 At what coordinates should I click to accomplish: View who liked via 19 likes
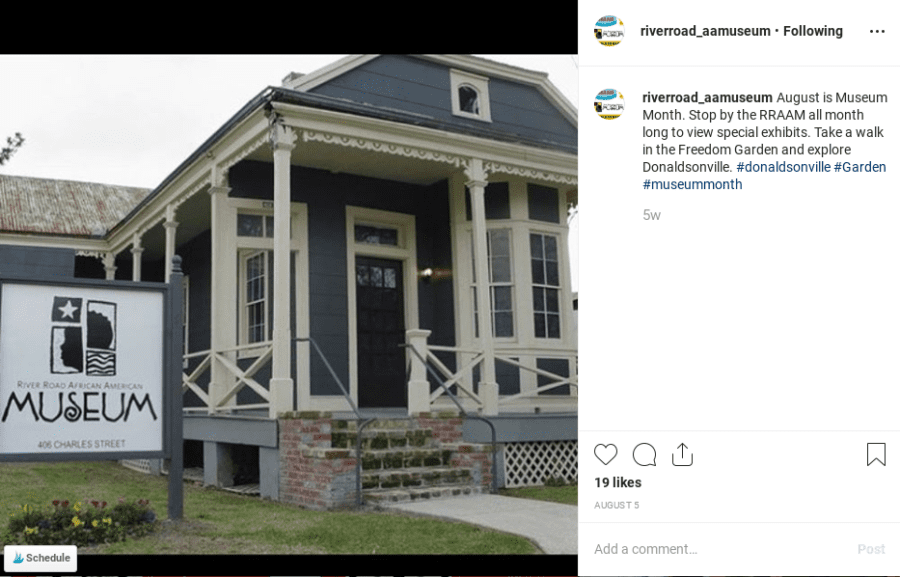pyautogui.click(x=618, y=482)
